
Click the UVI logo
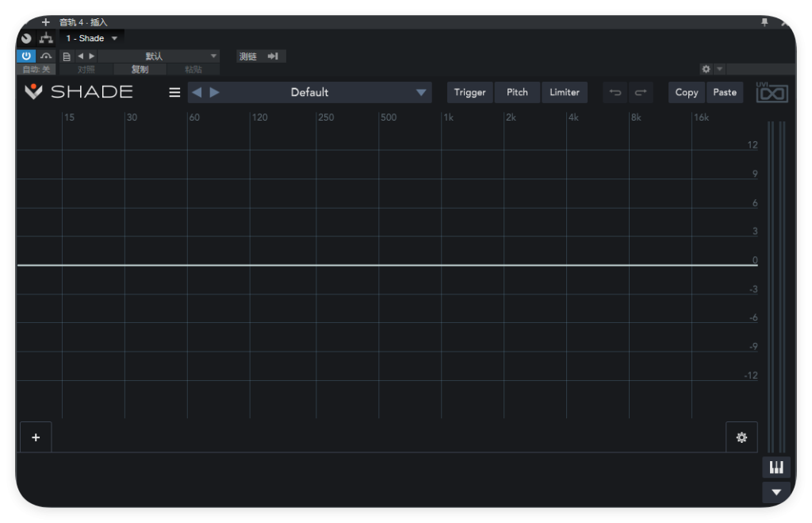772,92
